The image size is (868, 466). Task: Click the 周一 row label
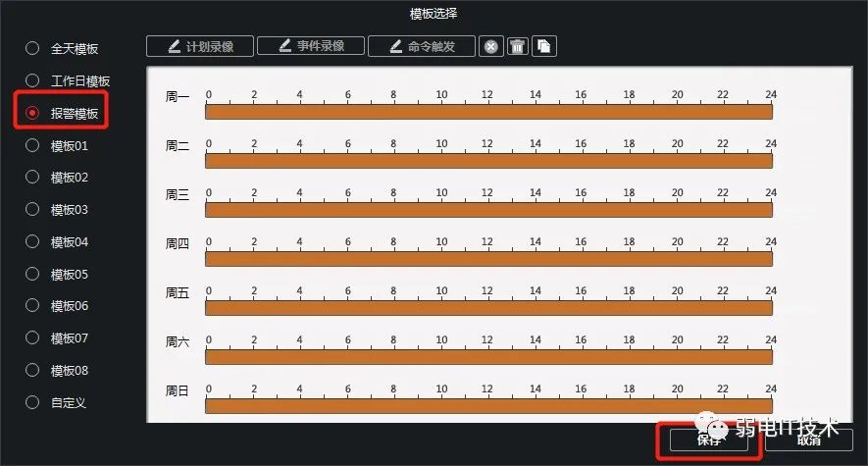[x=178, y=97]
